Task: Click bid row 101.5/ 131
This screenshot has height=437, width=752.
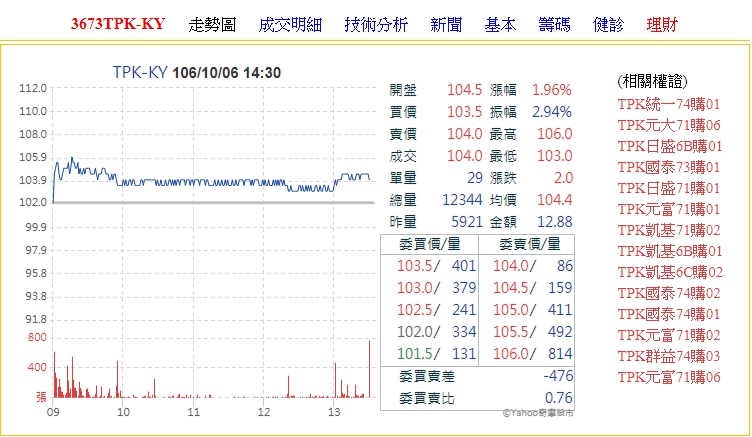Action: coord(436,354)
